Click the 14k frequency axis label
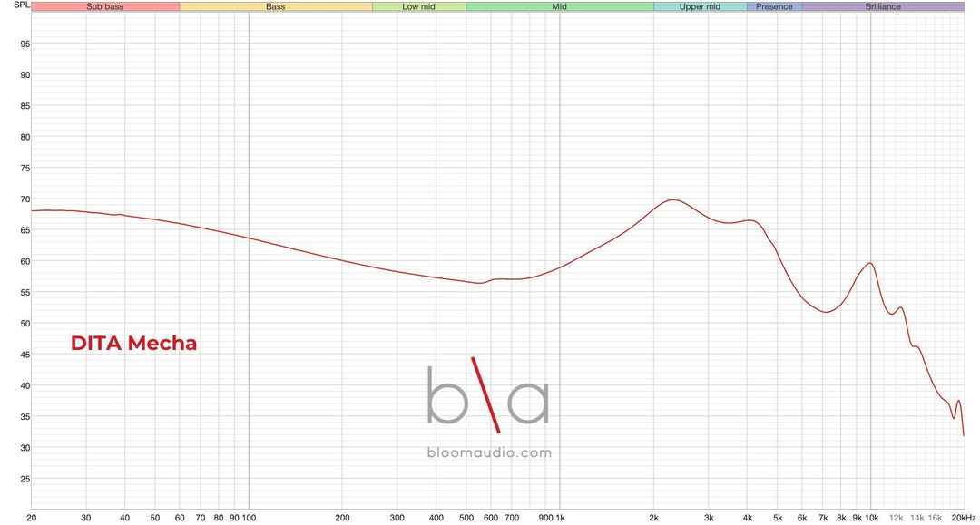The width and height of the screenshot is (980, 525). (916, 518)
